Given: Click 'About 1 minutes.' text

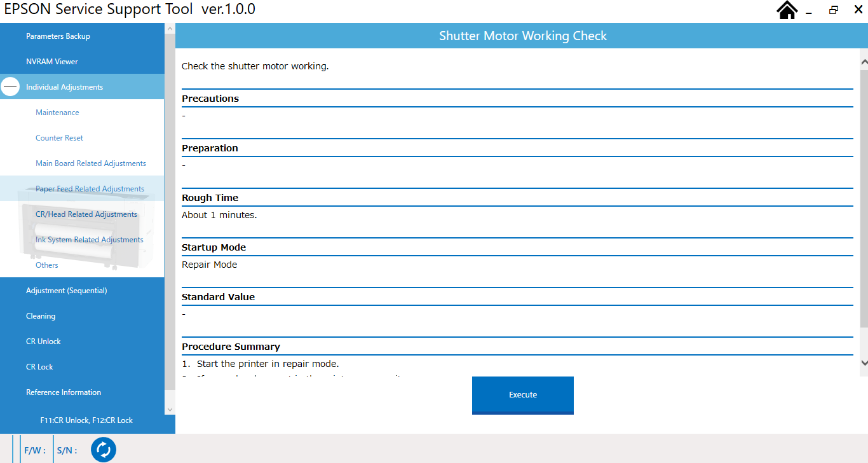Looking at the screenshot, I should (219, 215).
